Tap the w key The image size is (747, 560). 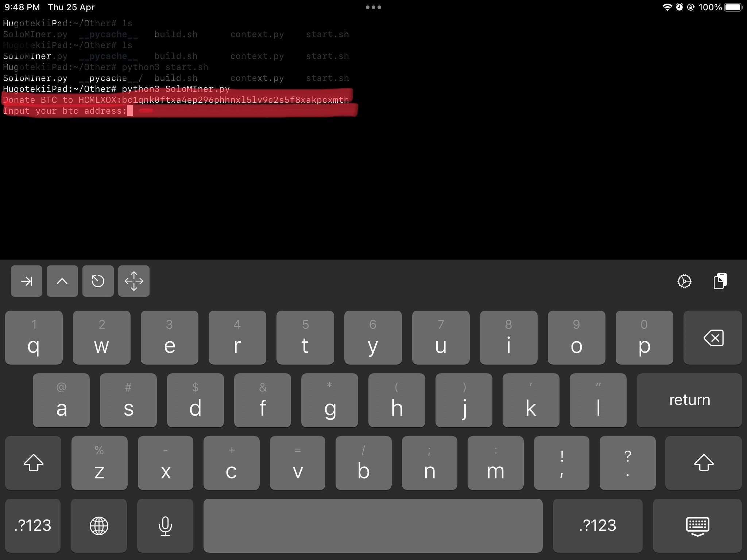(102, 338)
